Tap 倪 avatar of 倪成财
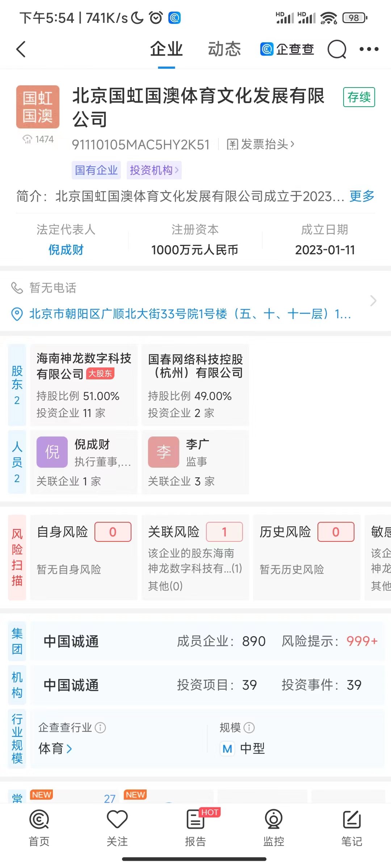Viewport: 391px width, 868px height. click(x=52, y=452)
